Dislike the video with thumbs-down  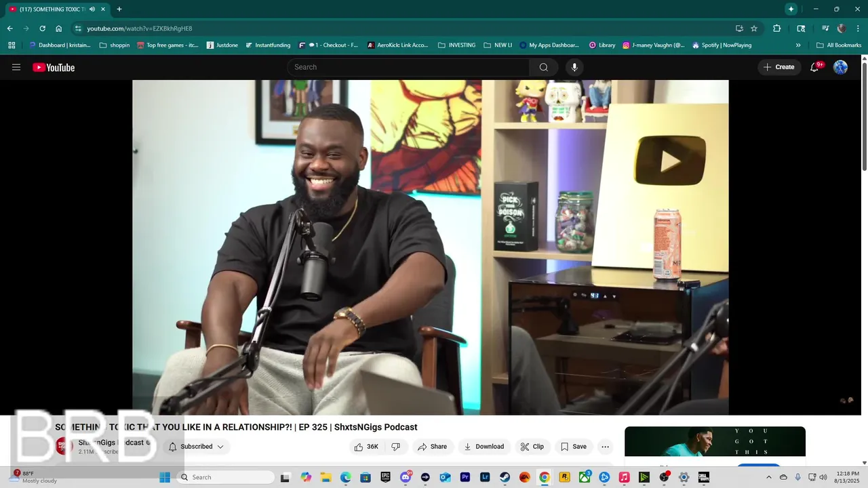(x=396, y=447)
